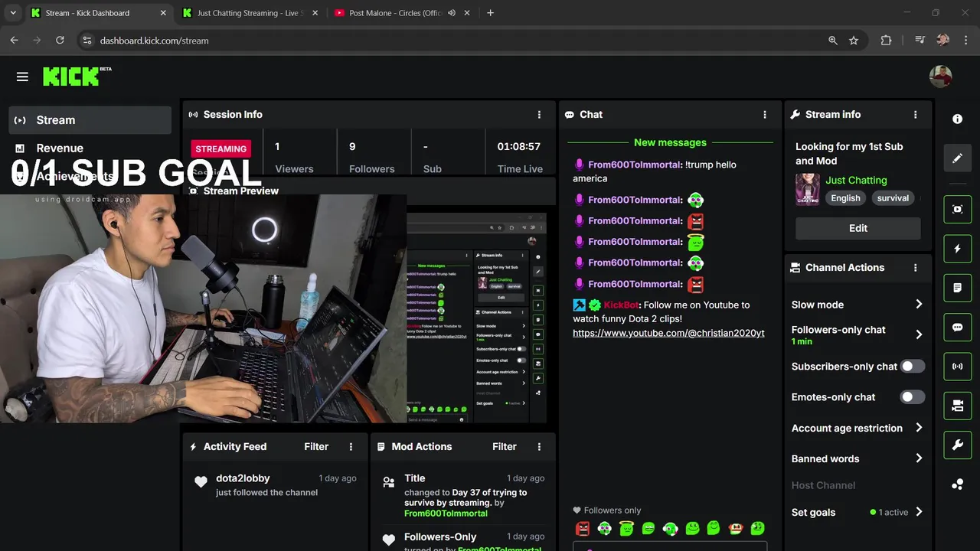980x551 pixels.
Task: Expand Followers-only chat settings
Action: [x=919, y=334]
